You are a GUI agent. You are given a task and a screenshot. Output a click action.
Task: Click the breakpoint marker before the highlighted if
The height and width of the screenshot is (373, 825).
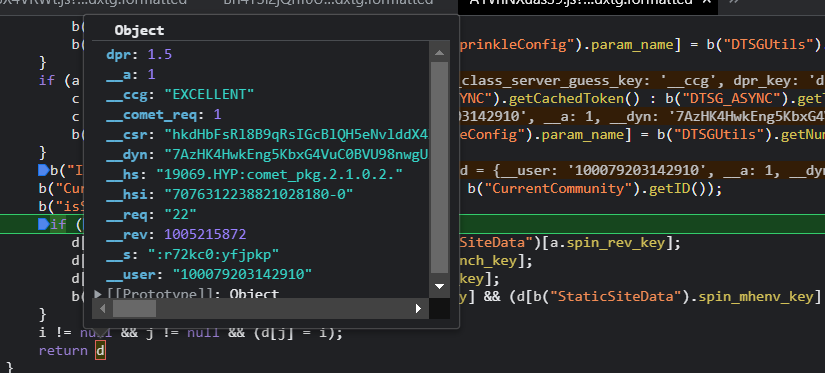(x=43, y=225)
